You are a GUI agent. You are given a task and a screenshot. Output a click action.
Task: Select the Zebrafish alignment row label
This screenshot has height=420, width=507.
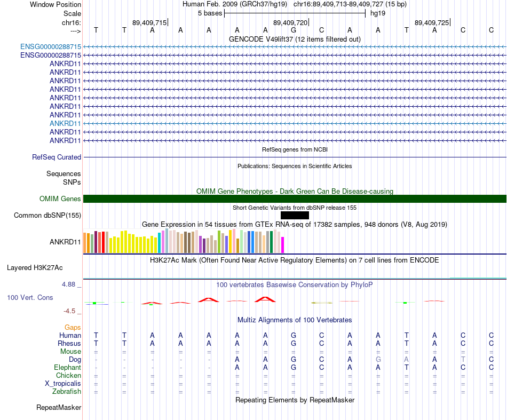coord(67,392)
